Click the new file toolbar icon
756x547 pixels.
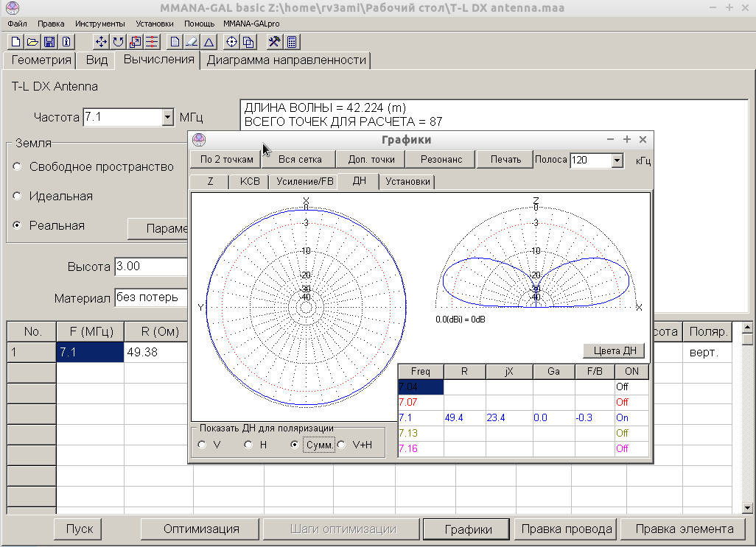tap(15, 42)
